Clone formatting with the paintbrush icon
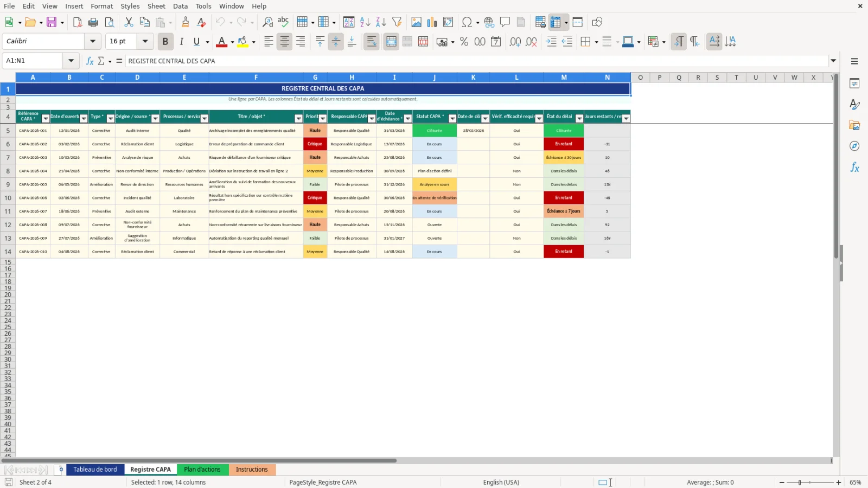 pos(186,22)
